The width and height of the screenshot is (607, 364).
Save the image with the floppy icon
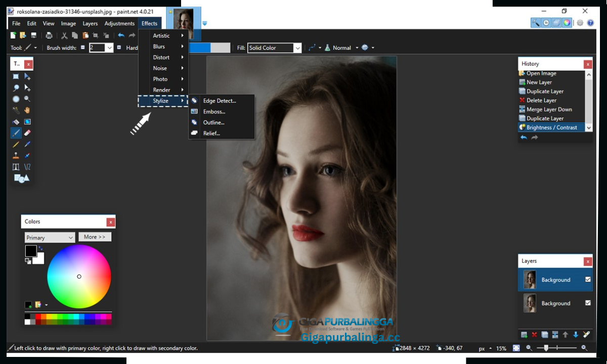click(x=33, y=35)
